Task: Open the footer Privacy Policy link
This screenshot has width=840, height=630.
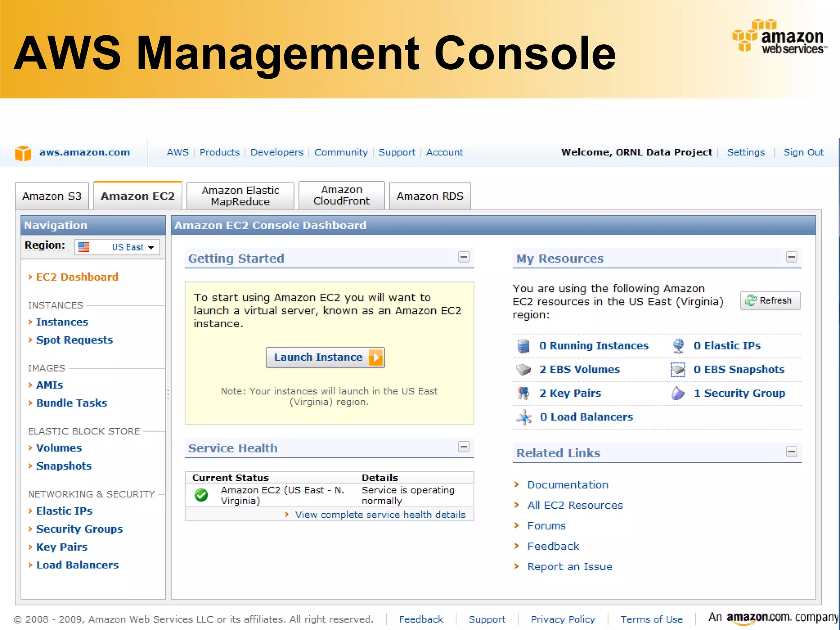Action: [x=563, y=619]
